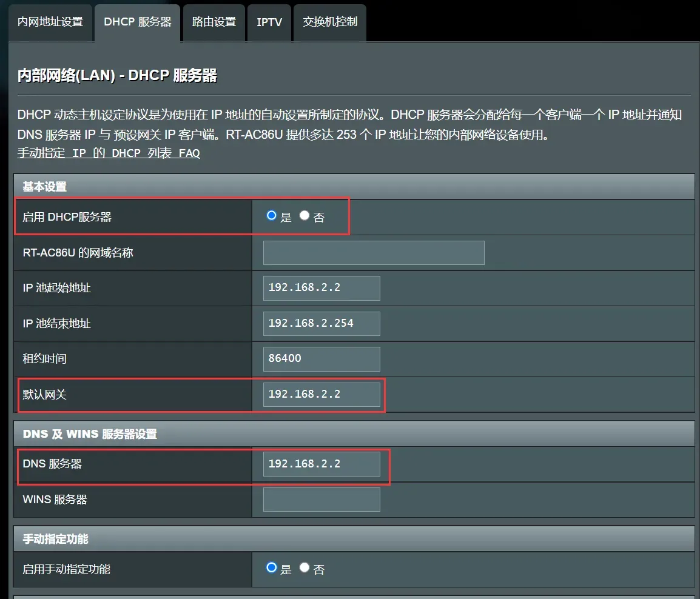Click the 手动指定功能 section header

pyautogui.click(x=354, y=539)
